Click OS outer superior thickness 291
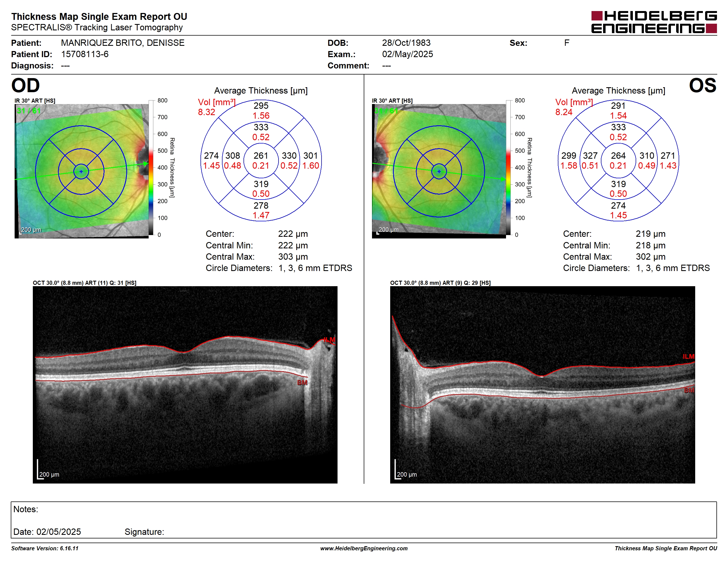 coord(618,106)
